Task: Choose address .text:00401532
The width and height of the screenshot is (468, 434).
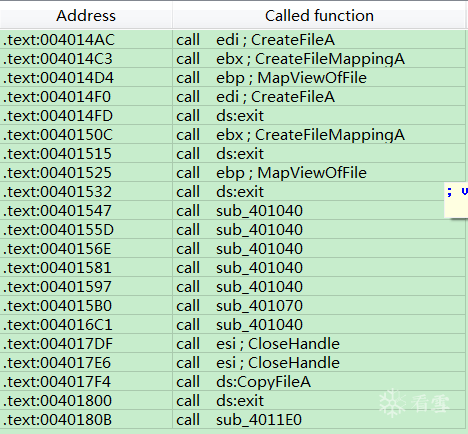Action: [x=57, y=192]
